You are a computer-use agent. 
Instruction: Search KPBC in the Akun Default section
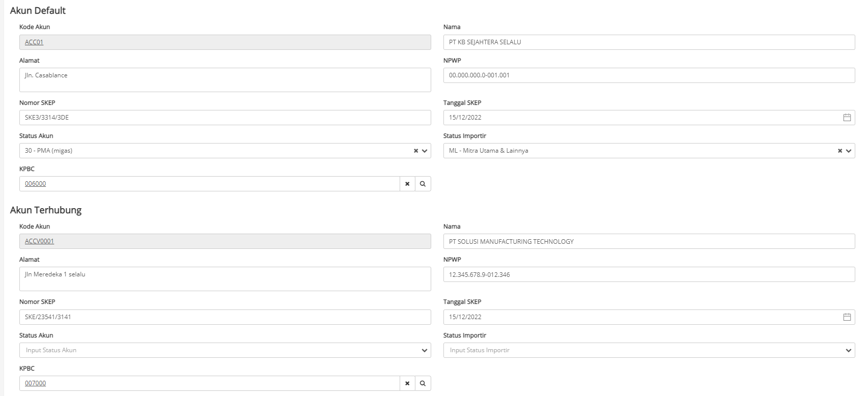pos(423,184)
